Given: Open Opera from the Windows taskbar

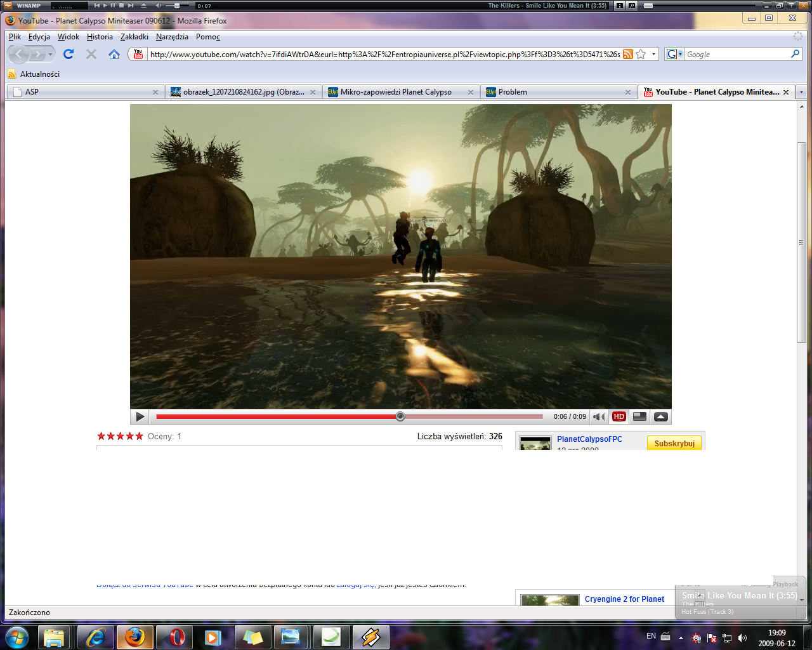Looking at the screenshot, I should pyautogui.click(x=174, y=637).
